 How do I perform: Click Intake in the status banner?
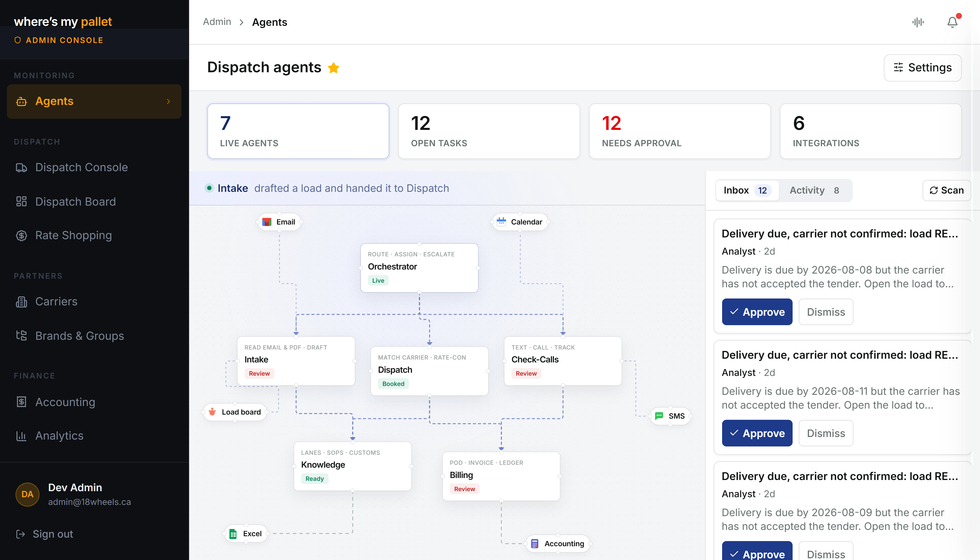pos(232,188)
